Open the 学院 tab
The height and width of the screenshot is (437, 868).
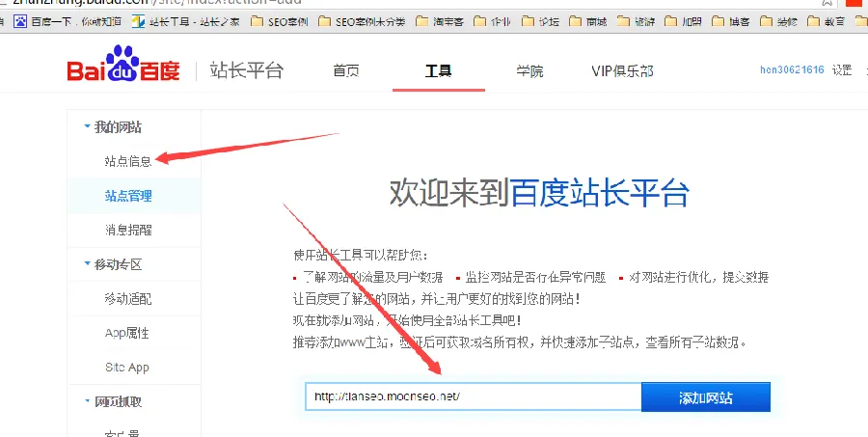click(x=529, y=70)
